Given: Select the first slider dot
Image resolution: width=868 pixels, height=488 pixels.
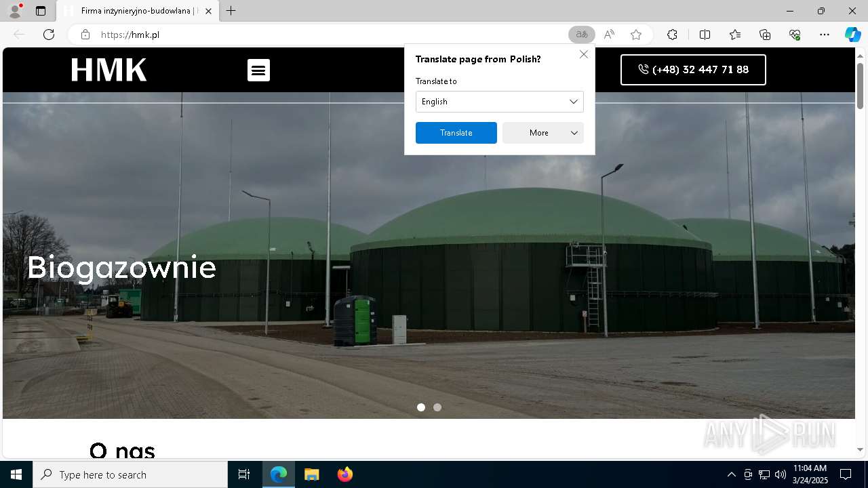Looking at the screenshot, I should tap(421, 407).
